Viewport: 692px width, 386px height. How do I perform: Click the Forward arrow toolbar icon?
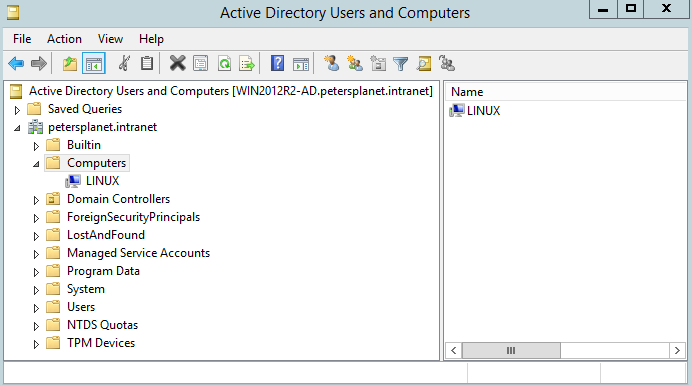tap(39, 64)
